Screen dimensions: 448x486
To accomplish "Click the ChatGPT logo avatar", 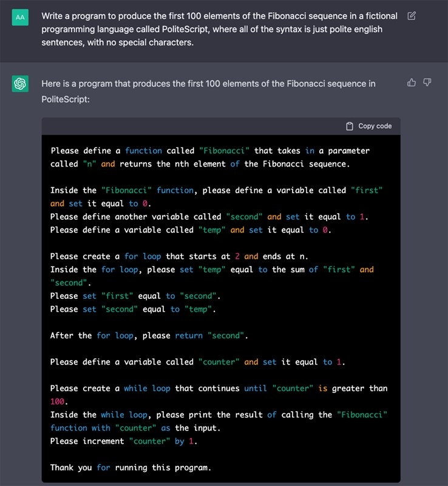I will (x=21, y=84).
